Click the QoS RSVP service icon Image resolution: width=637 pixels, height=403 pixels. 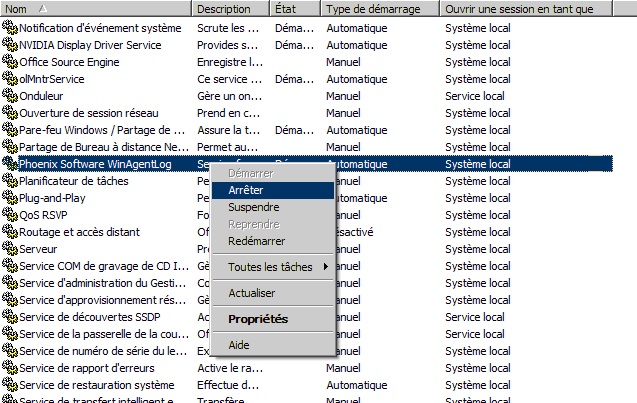click(10, 215)
